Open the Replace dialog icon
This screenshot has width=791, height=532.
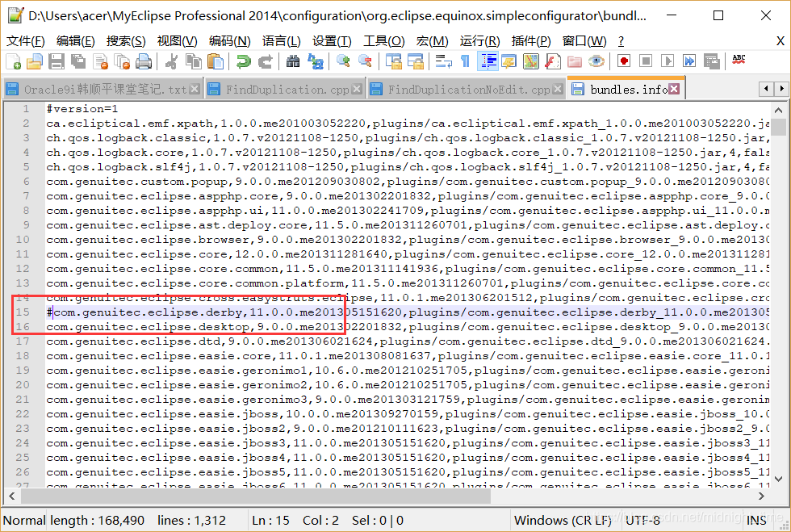point(316,61)
